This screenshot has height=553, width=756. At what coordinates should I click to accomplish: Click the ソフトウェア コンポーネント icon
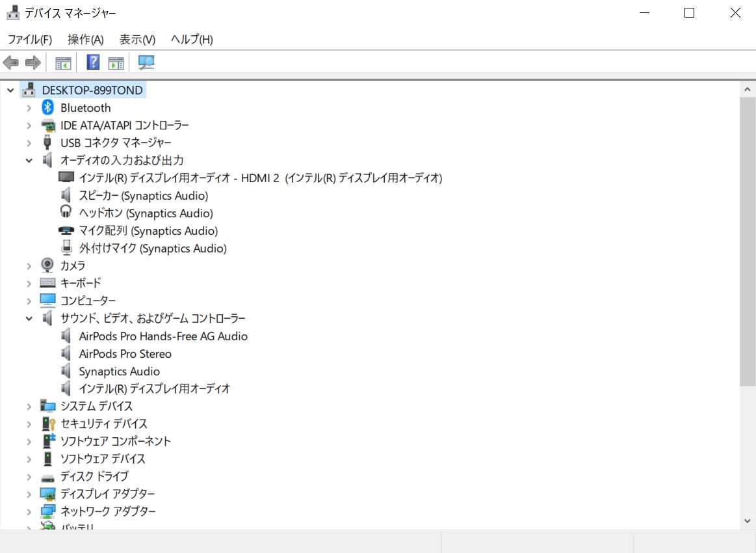49,440
